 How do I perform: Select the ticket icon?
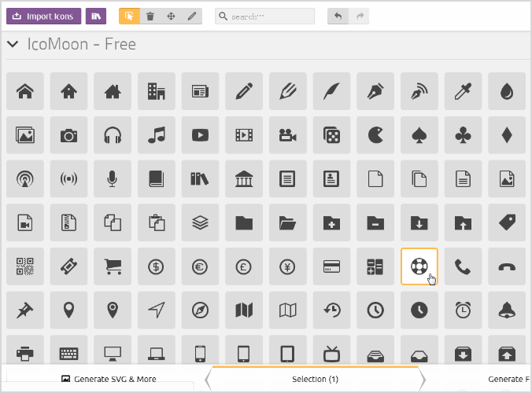(69, 266)
